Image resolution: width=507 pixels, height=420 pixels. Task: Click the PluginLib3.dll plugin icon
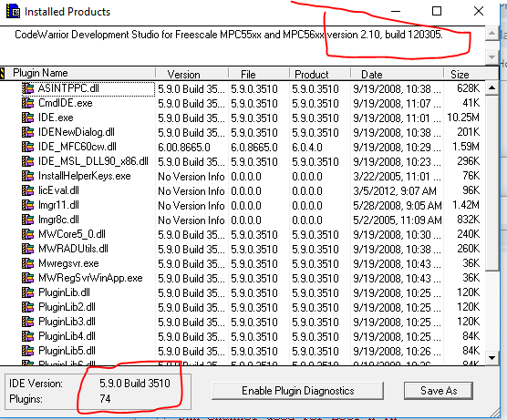[27, 322]
